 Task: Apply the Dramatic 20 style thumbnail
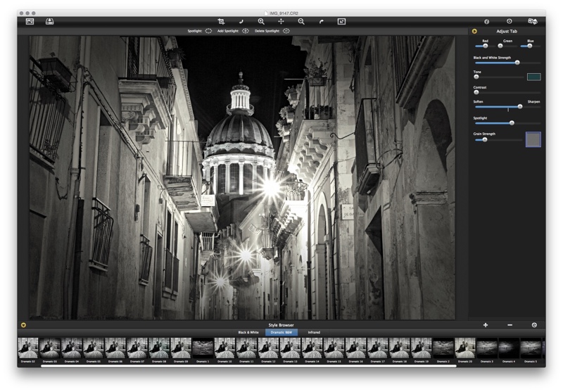tap(465, 348)
